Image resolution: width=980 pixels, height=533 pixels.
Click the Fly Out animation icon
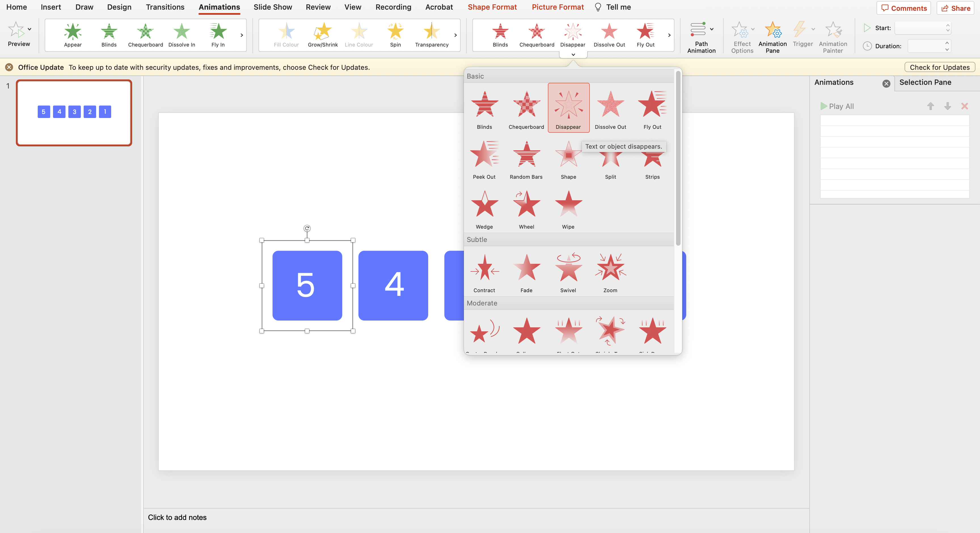coord(652,105)
